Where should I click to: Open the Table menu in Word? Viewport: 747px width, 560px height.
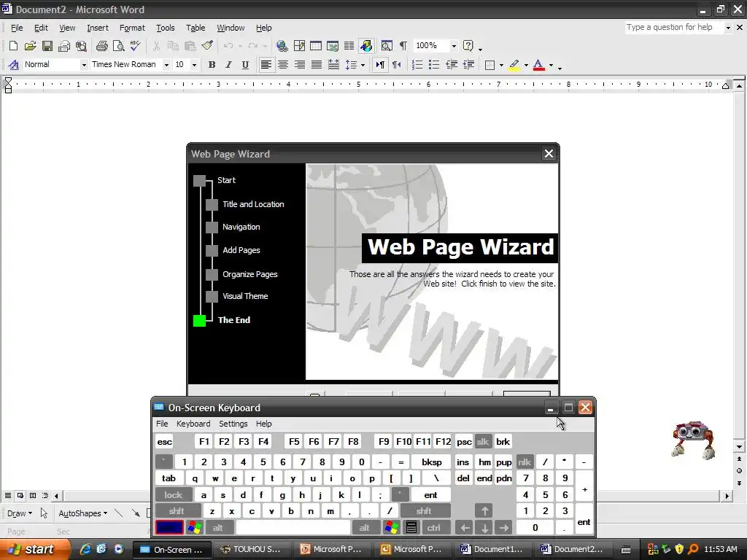tap(196, 28)
